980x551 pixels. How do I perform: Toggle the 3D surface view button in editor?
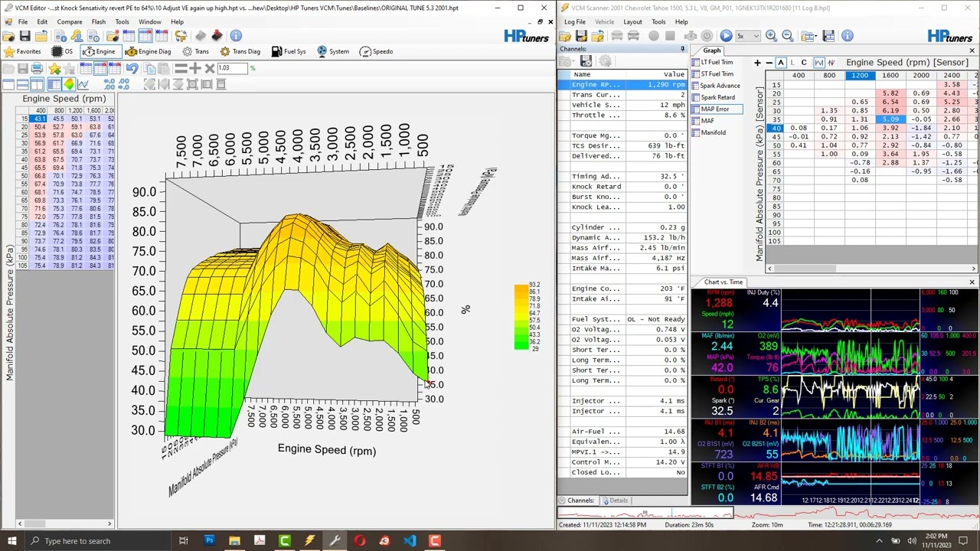[69, 84]
